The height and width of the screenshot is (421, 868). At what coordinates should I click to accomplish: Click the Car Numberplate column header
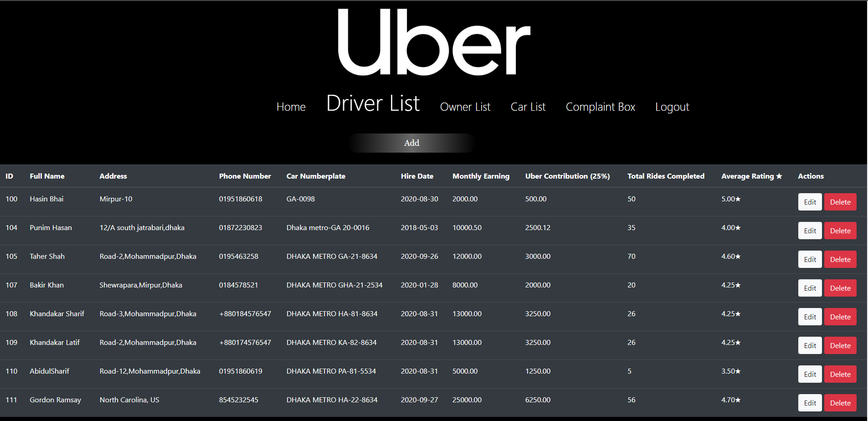(x=316, y=176)
